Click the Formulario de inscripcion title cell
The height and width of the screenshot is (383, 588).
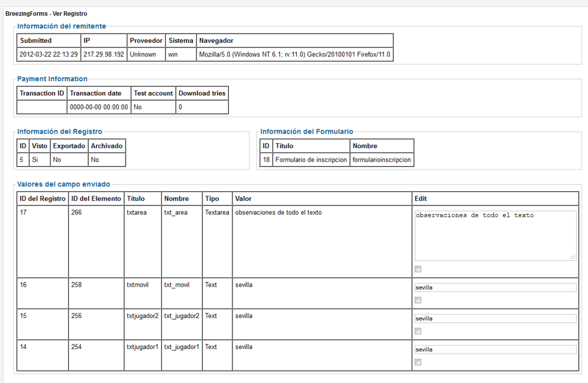311,160
